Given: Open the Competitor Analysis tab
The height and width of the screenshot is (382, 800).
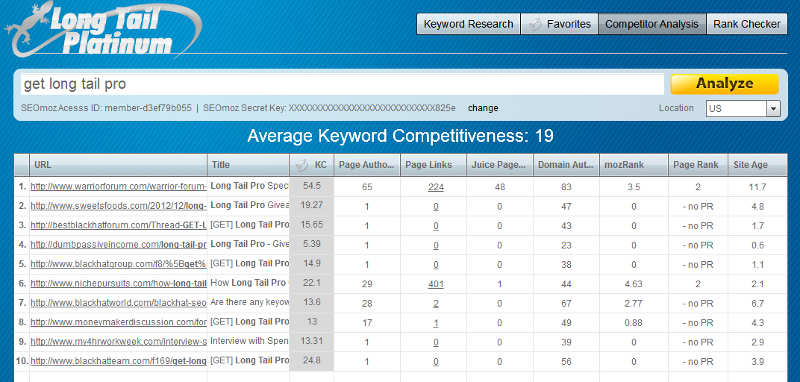Looking at the screenshot, I should (652, 24).
